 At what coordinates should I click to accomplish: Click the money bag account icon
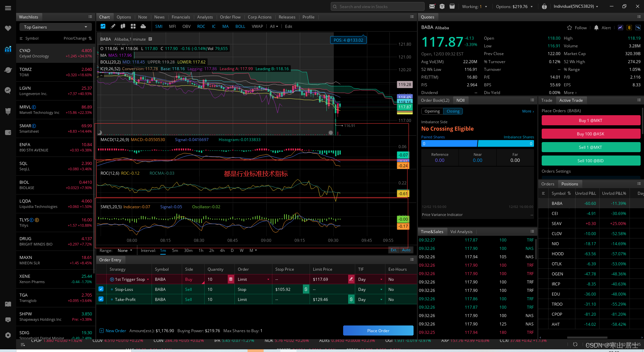click(x=544, y=6)
